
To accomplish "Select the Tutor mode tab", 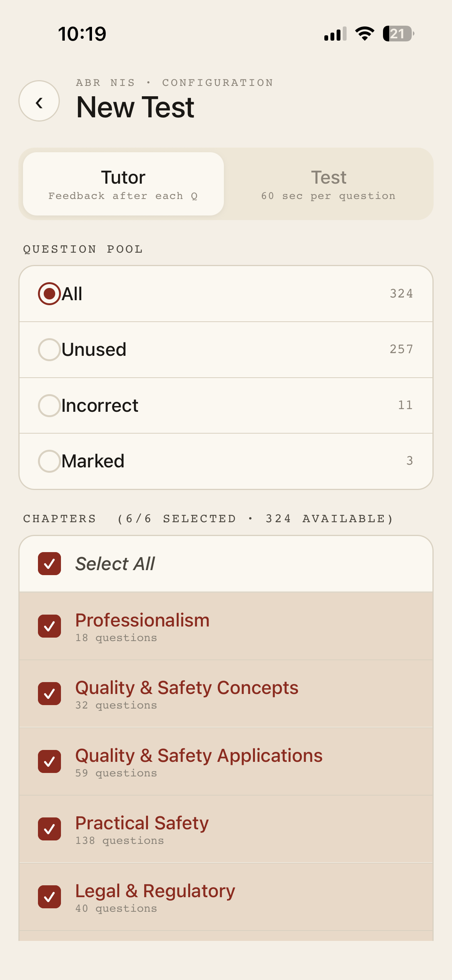I will (x=123, y=184).
